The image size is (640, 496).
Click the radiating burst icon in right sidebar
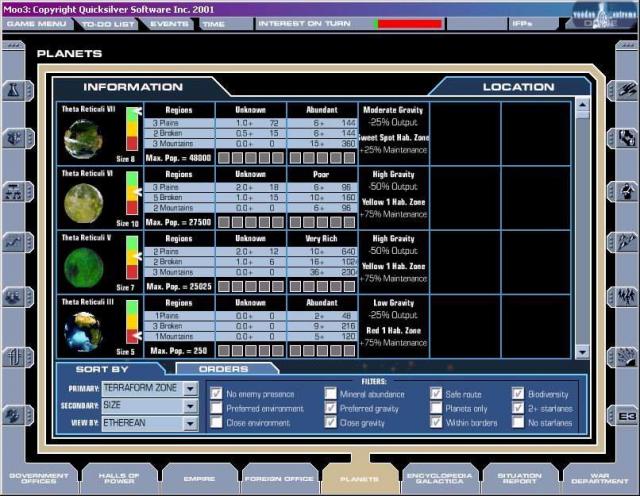point(626,358)
